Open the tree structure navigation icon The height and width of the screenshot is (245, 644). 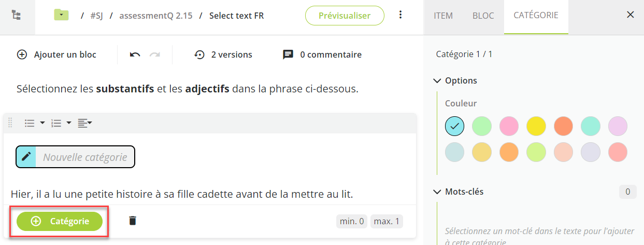click(x=17, y=16)
